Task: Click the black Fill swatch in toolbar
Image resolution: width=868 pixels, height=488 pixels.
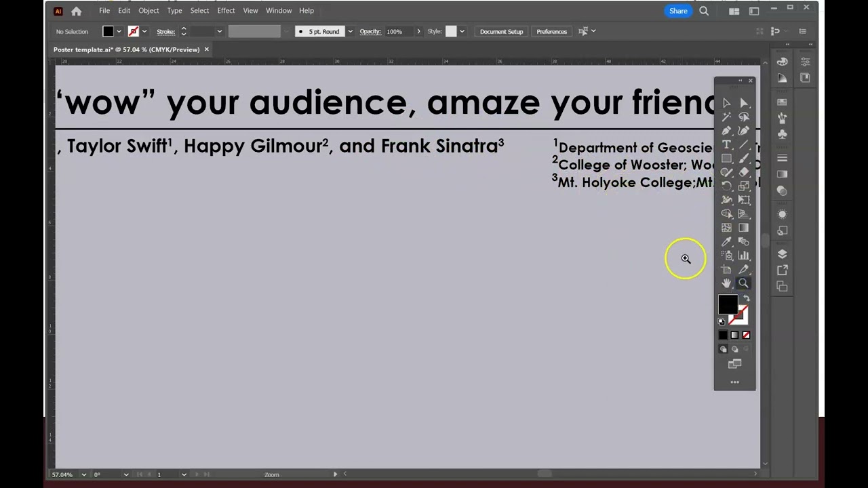Action: coord(728,305)
